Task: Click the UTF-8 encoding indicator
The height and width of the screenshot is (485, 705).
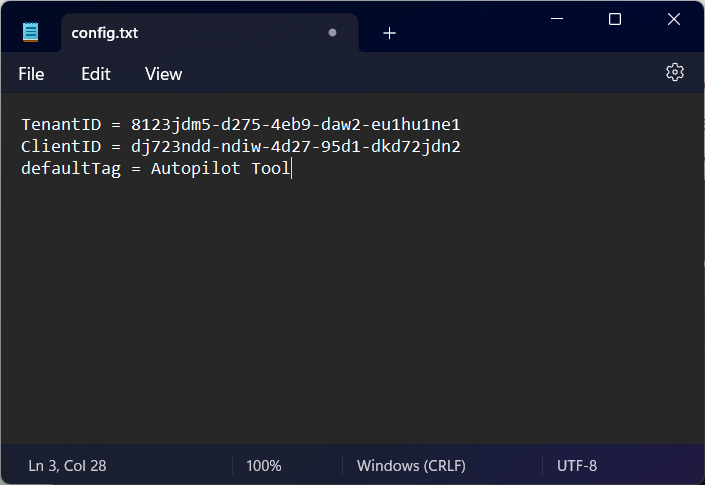Action: tap(577, 465)
